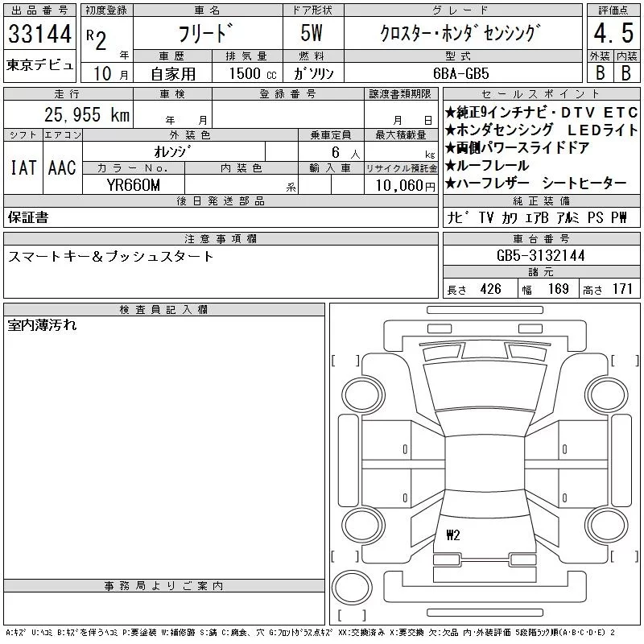This screenshot has height=644, width=644.
Task: Select the 室内薄汚れ inspector note
Action: click(x=43, y=325)
